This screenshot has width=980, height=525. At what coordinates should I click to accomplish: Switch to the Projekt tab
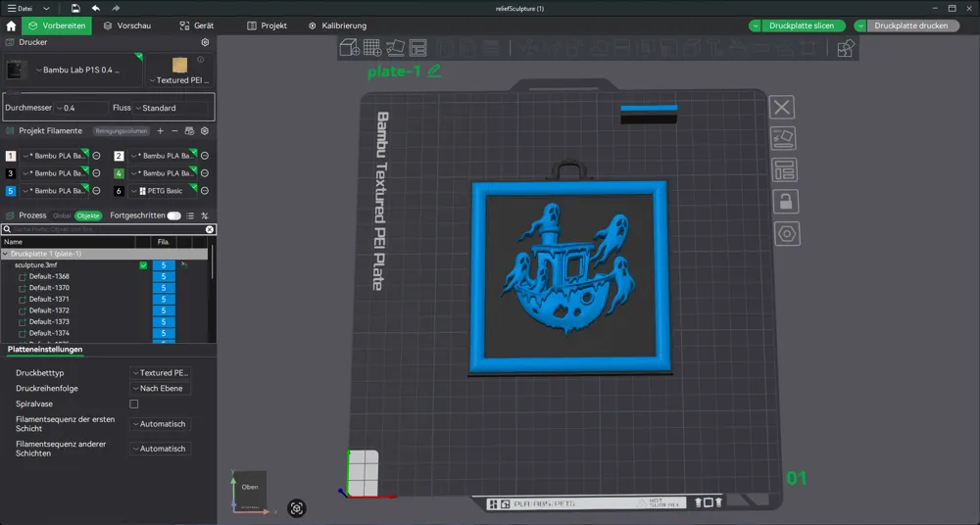267,25
